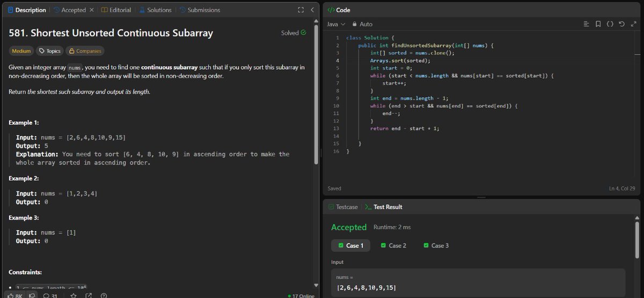Click the lock icon next to Auto
Screen dimensions: 644x298
point(355,24)
